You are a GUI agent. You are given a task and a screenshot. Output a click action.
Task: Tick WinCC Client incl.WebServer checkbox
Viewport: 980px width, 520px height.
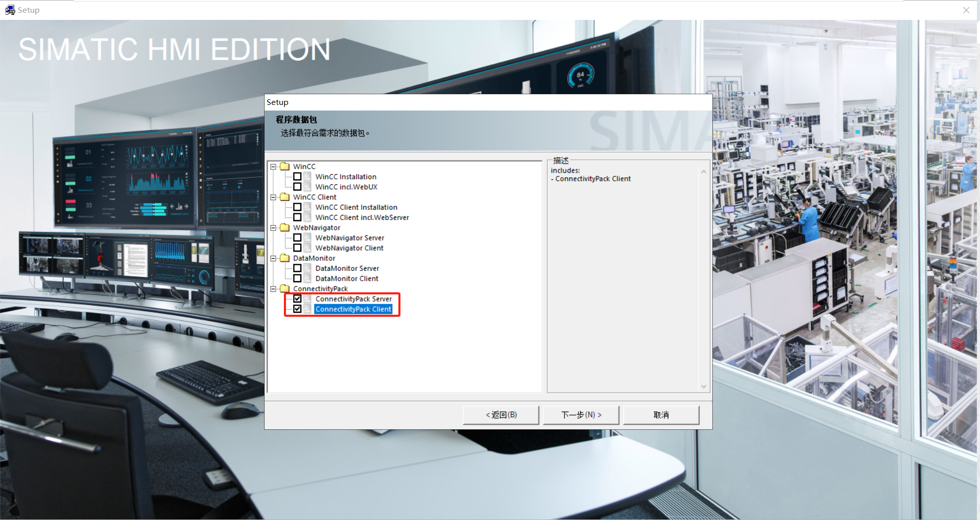pos(297,217)
